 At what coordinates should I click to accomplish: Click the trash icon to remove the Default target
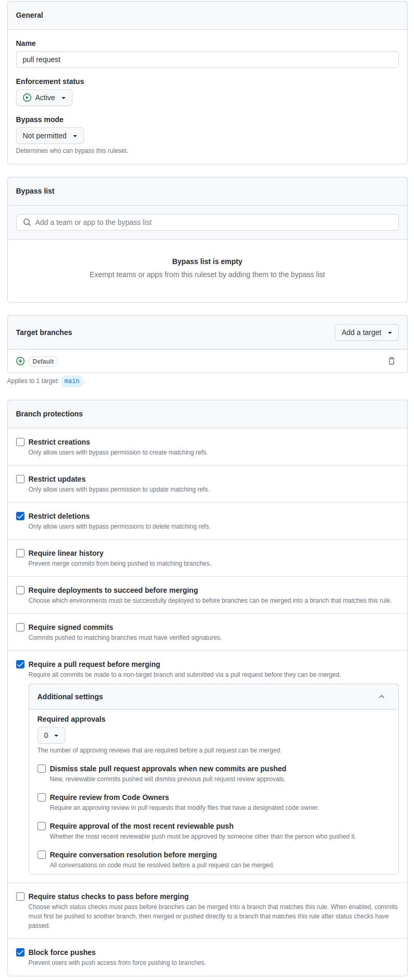pyautogui.click(x=391, y=361)
